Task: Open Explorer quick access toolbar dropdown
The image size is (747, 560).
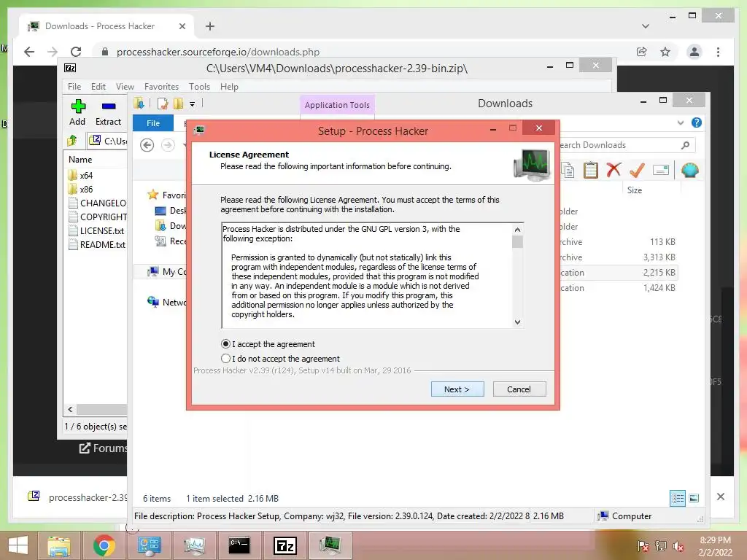Action: pyautogui.click(x=193, y=104)
